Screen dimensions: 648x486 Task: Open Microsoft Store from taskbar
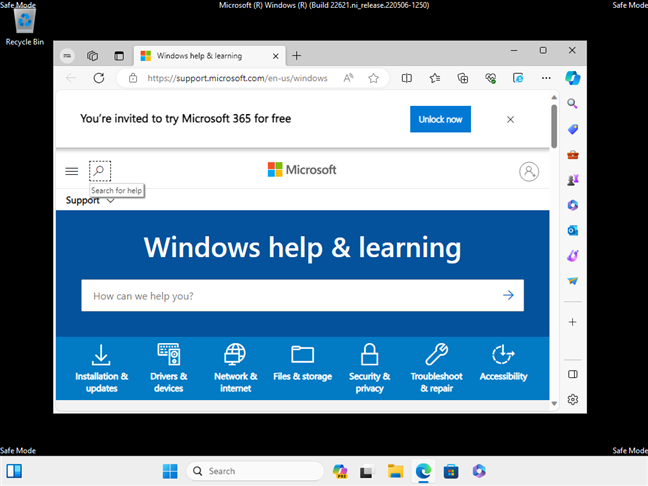451,471
